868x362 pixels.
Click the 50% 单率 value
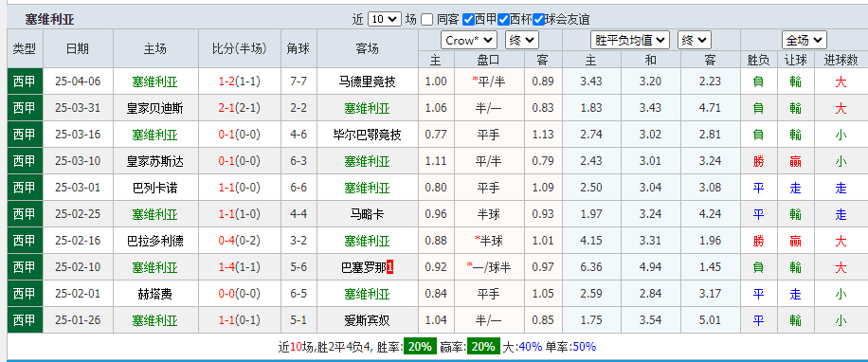[584, 347]
